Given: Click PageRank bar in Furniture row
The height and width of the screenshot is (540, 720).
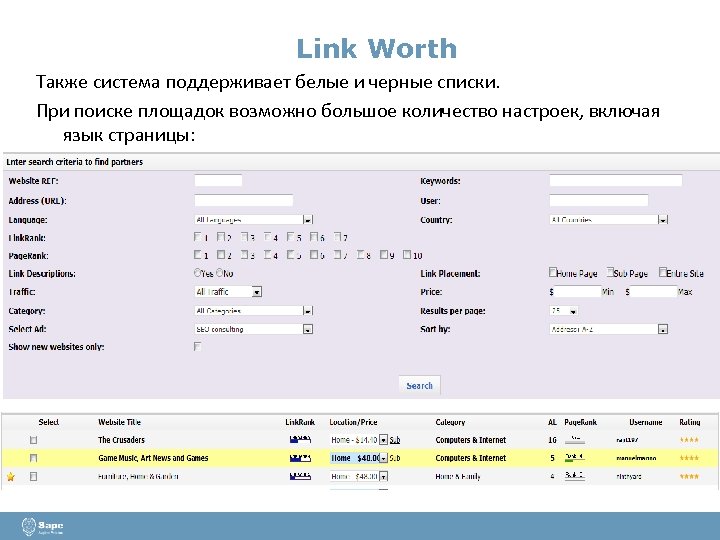Looking at the screenshot, I should click(574, 476).
